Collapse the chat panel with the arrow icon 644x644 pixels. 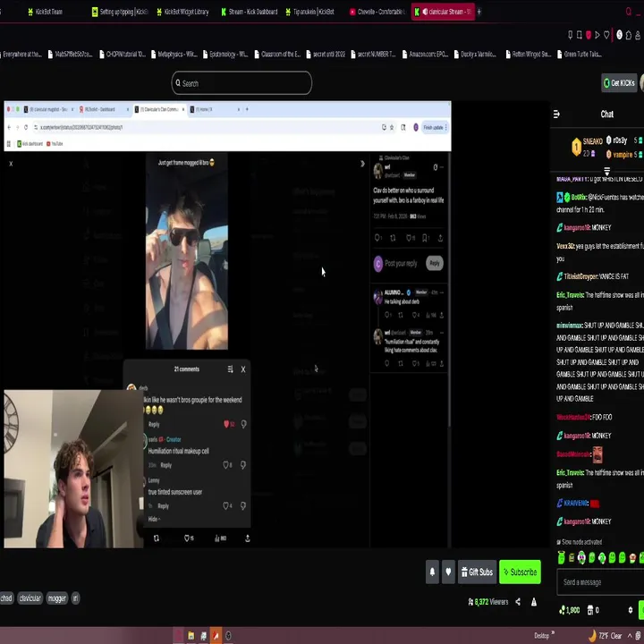(556, 114)
